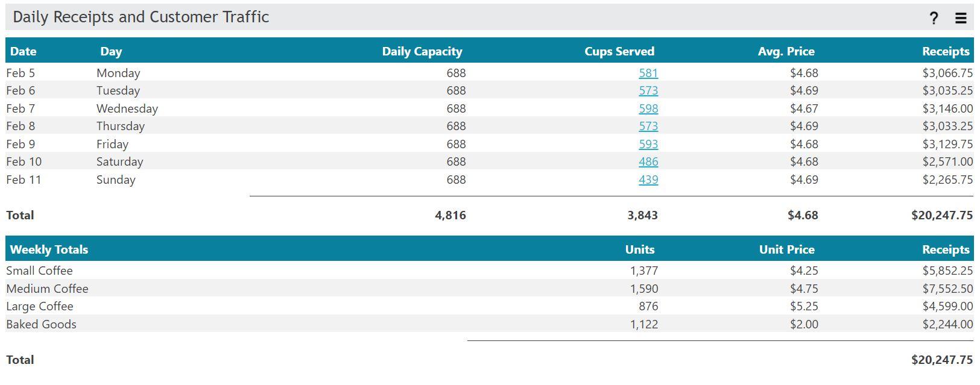Open the hamburger menu icon
Viewport: 980px width, 385px height.
point(960,17)
